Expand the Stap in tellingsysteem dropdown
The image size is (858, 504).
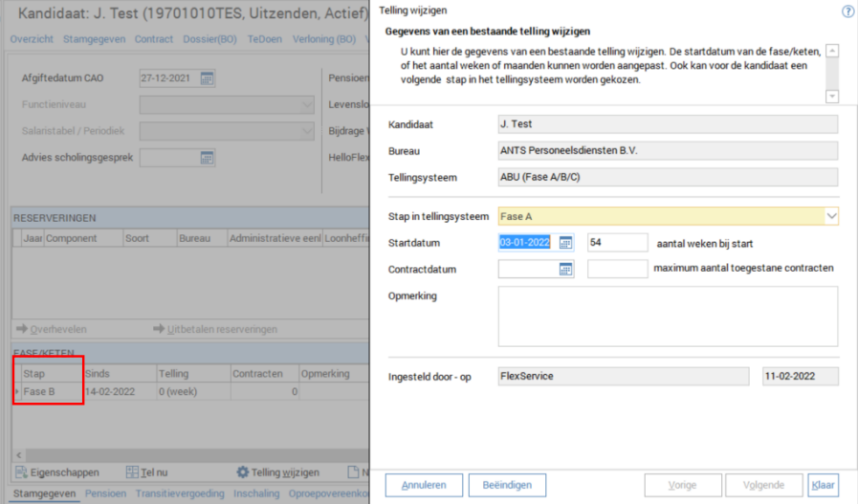(830, 217)
